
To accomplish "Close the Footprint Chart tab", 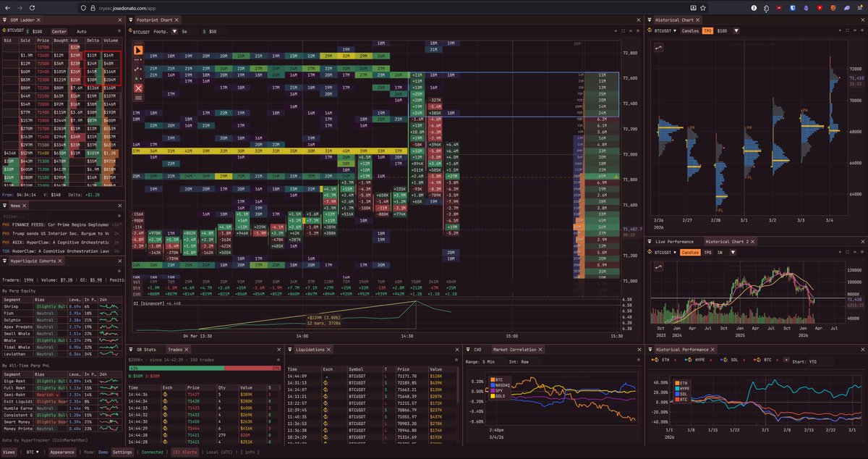I will coord(178,20).
